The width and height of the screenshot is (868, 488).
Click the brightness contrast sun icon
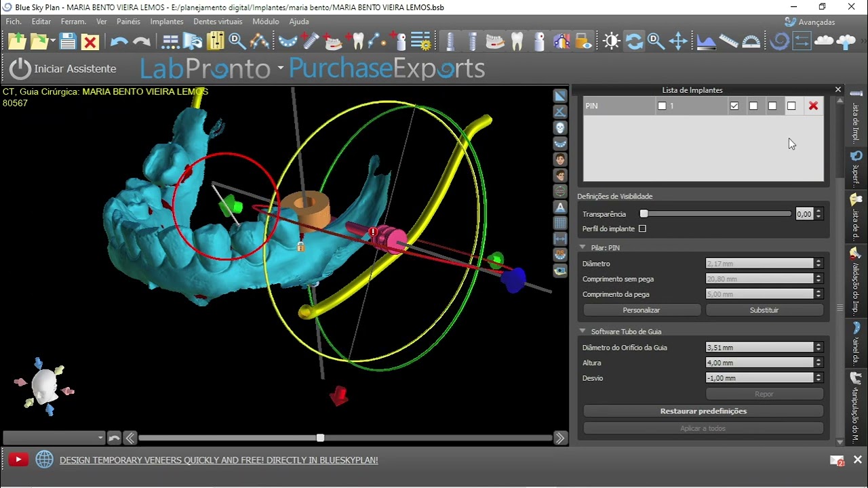pos(612,42)
